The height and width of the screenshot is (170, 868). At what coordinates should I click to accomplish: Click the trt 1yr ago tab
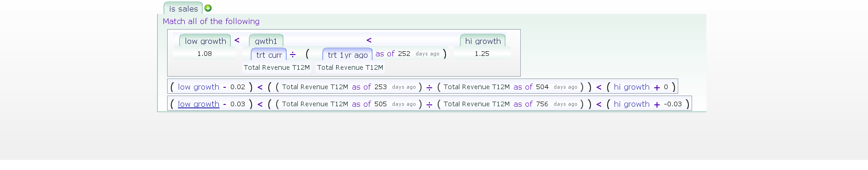[348, 55]
